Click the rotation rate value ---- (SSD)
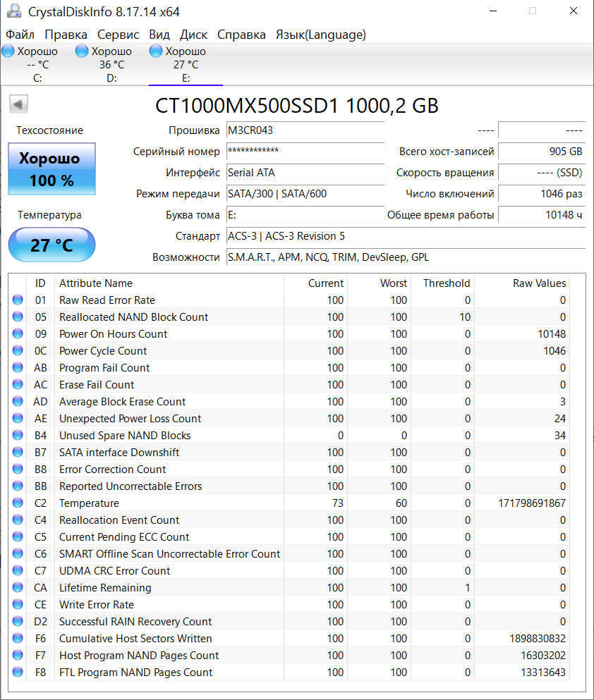The width and height of the screenshot is (594, 700). pyautogui.click(x=541, y=172)
